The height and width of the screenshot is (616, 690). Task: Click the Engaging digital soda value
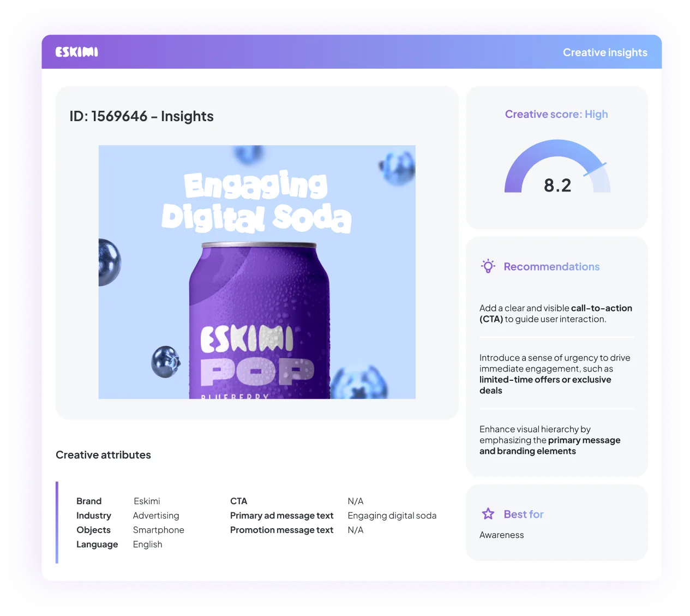tap(392, 516)
